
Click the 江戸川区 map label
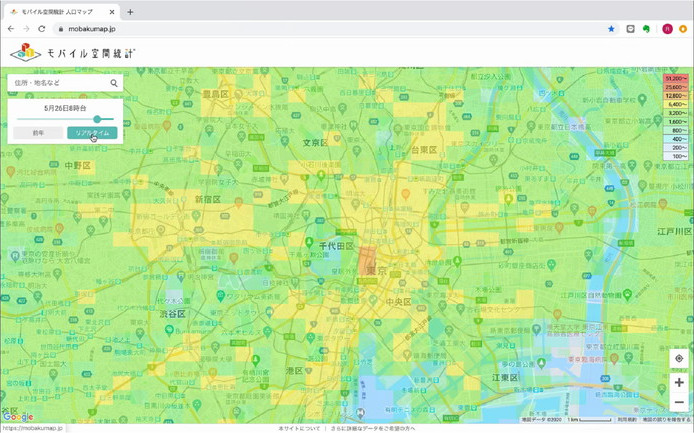point(675,232)
